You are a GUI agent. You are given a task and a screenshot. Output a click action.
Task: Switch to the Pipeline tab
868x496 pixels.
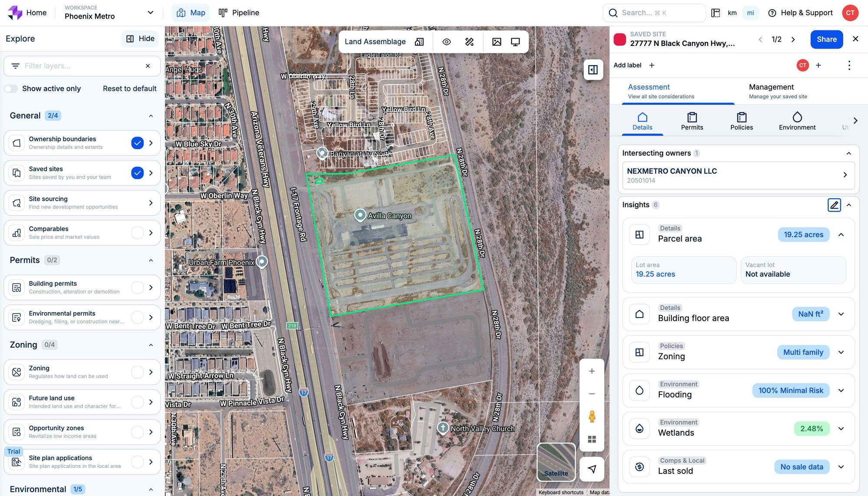click(x=239, y=13)
